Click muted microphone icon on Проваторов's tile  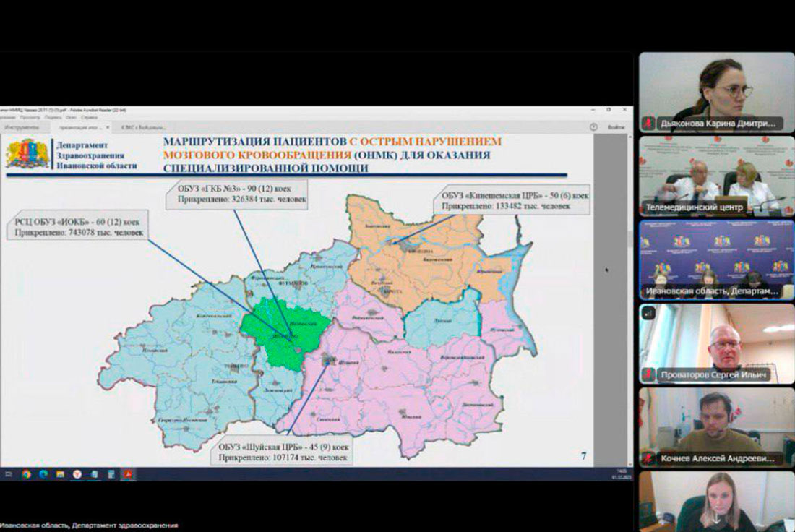[648, 375]
